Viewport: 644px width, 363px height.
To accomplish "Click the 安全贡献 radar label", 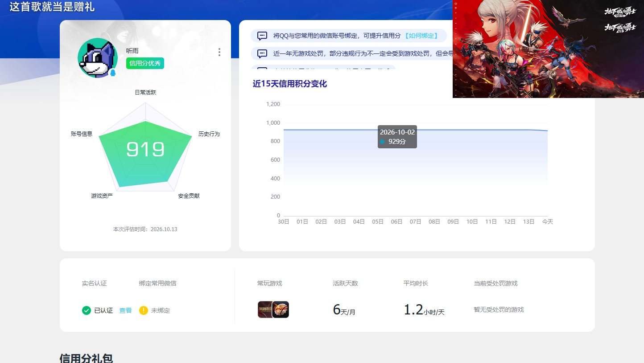I will [x=189, y=196].
